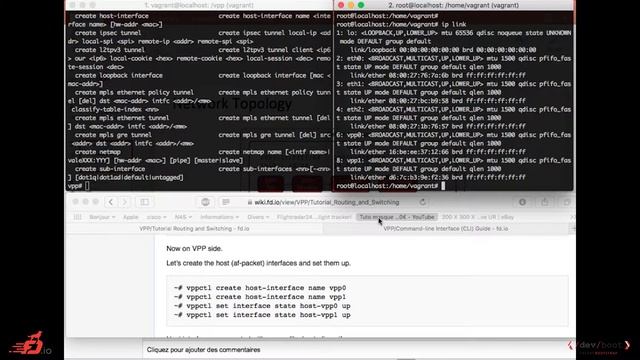
Task: Click the 'Now on VPP side.' paragraph
Action: [x=194, y=249]
